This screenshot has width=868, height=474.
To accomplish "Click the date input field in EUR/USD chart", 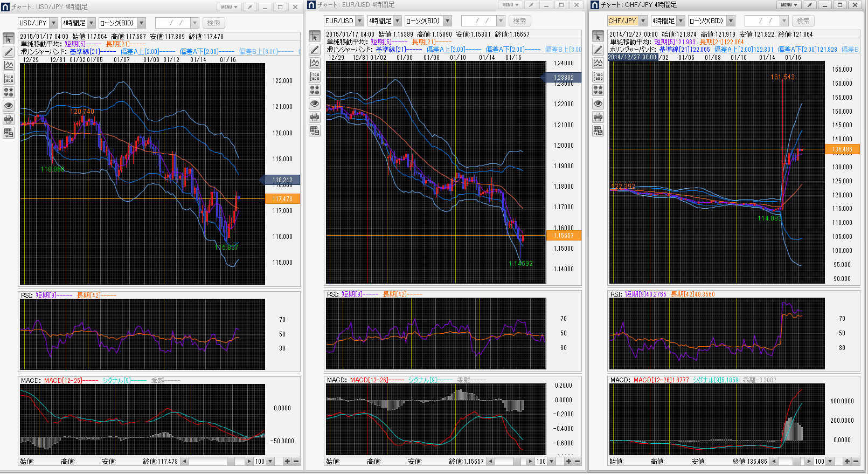I will tap(478, 21).
